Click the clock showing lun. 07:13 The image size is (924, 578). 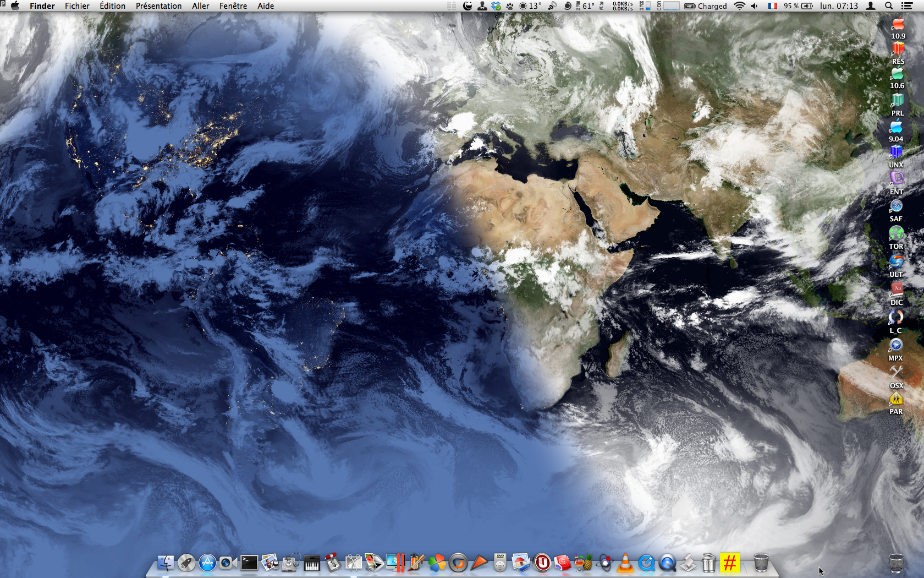tap(839, 6)
